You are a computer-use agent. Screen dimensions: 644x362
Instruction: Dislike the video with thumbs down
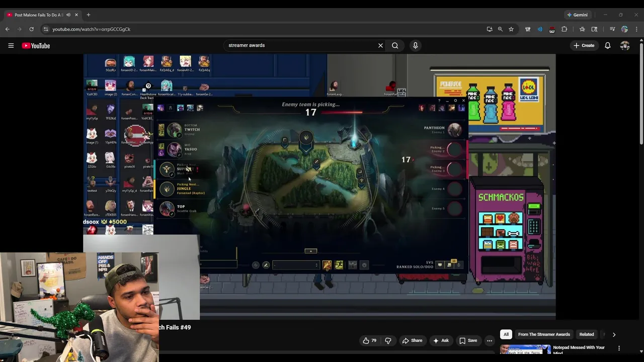pos(388,340)
